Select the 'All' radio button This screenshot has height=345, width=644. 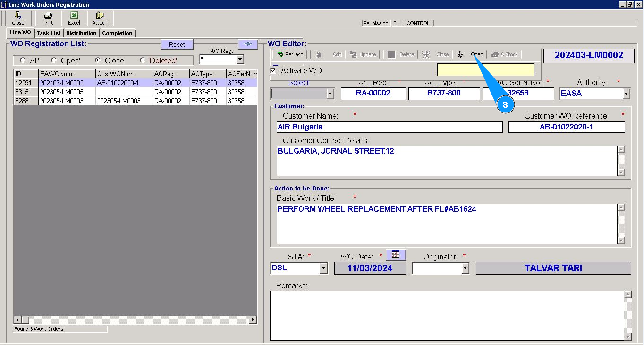23,60
